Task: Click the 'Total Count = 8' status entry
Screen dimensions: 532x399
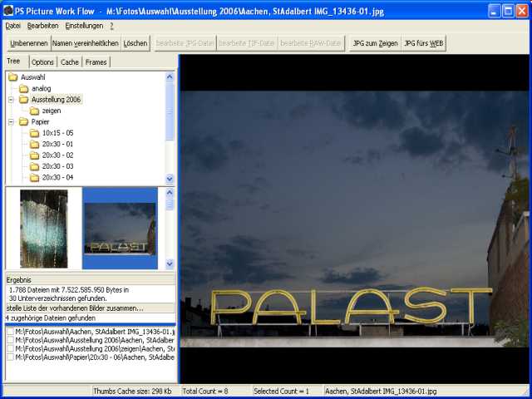Action: pyautogui.click(x=205, y=392)
